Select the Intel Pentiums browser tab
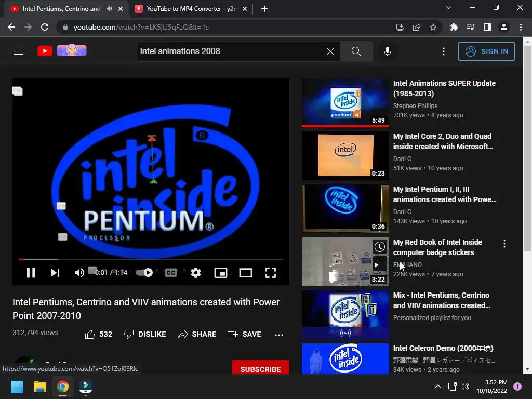The height and width of the screenshot is (399, 532). (61, 9)
